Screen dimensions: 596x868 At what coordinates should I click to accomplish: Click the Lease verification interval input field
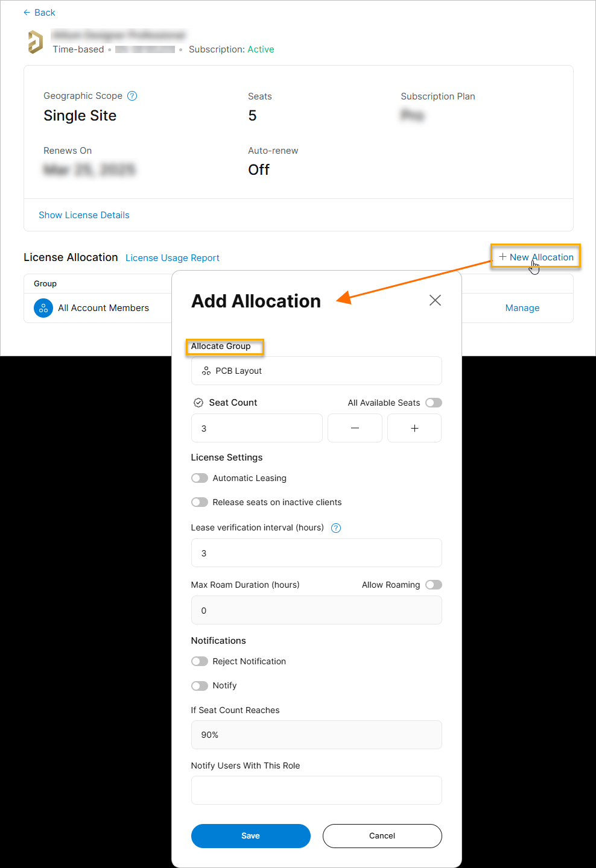pos(316,553)
